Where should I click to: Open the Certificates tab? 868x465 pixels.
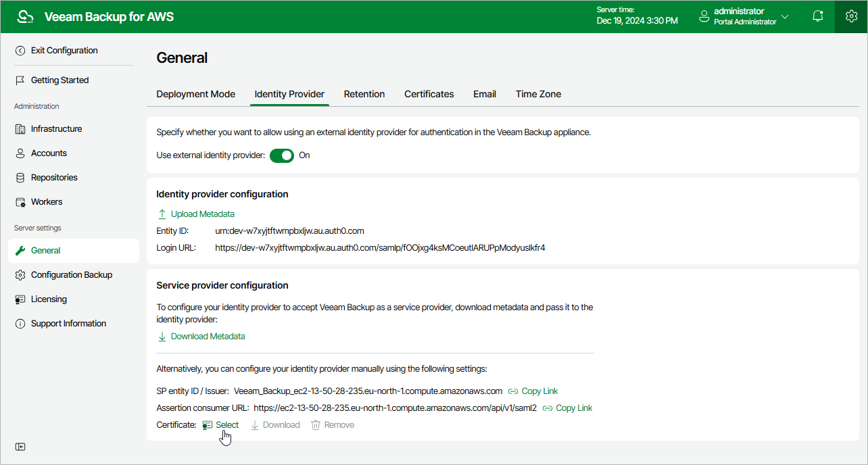click(429, 94)
